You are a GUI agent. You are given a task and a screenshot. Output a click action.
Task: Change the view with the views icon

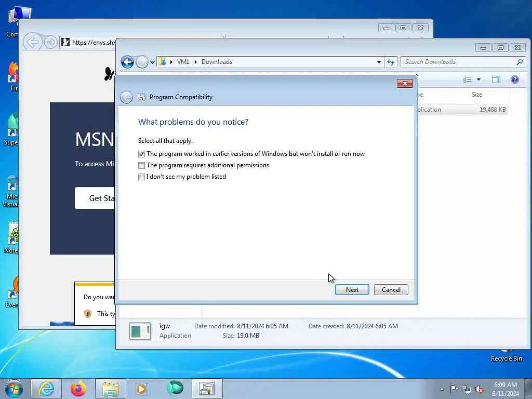pyautogui.click(x=468, y=79)
